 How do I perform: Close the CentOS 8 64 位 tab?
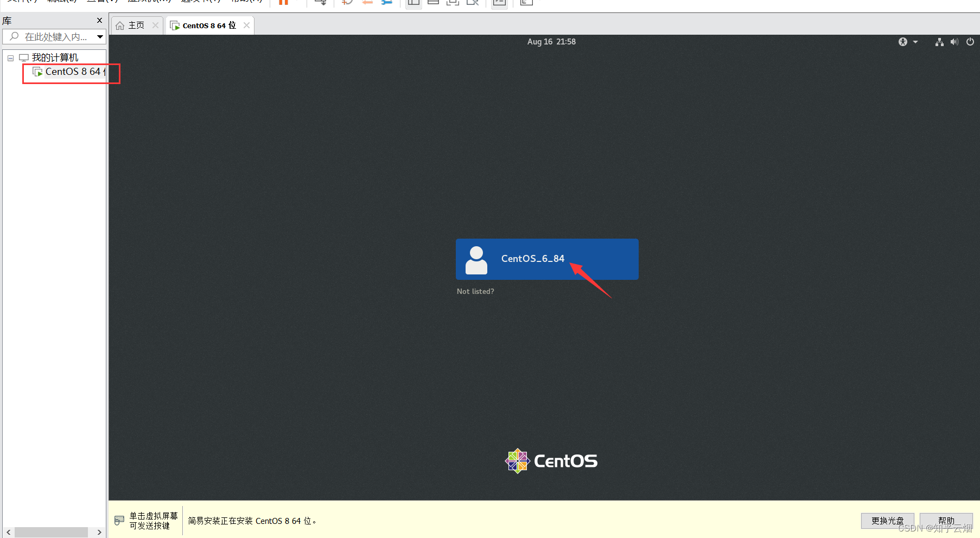coord(246,25)
